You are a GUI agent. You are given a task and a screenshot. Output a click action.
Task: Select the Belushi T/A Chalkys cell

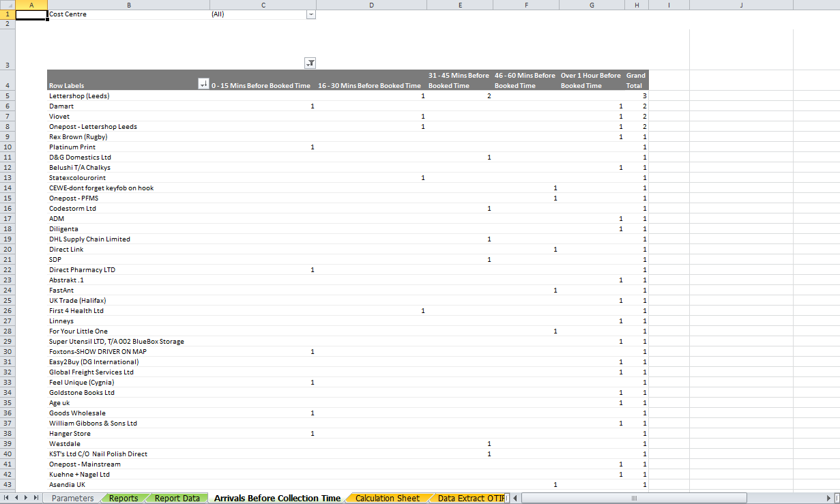pyautogui.click(x=128, y=168)
